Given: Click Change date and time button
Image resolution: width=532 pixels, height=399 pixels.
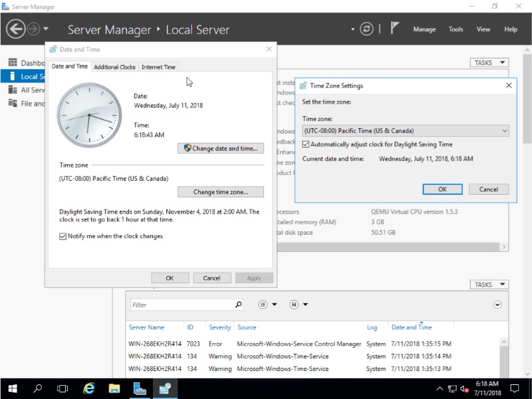Looking at the screenshot, I should click(221, 148).
